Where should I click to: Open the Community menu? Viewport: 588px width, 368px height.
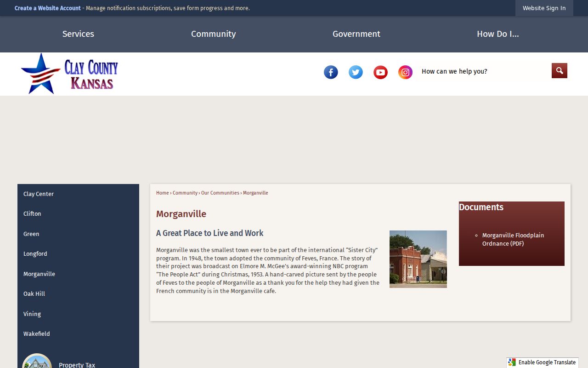tap(214, 34)
